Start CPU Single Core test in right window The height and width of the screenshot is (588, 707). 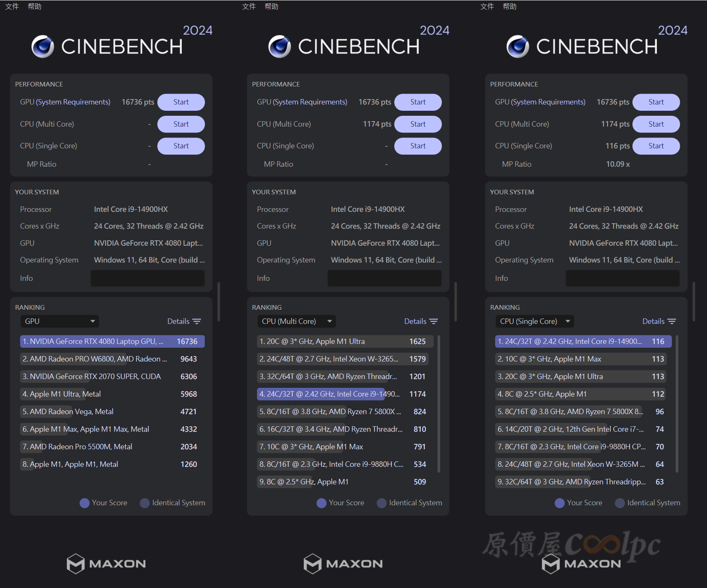[656, 146]
